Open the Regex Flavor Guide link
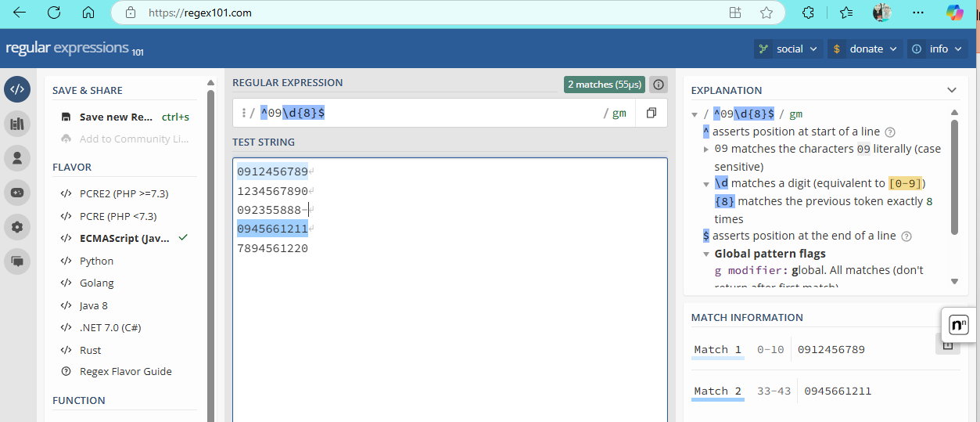Viewport: 980px width, 422px height. (125, 372)
